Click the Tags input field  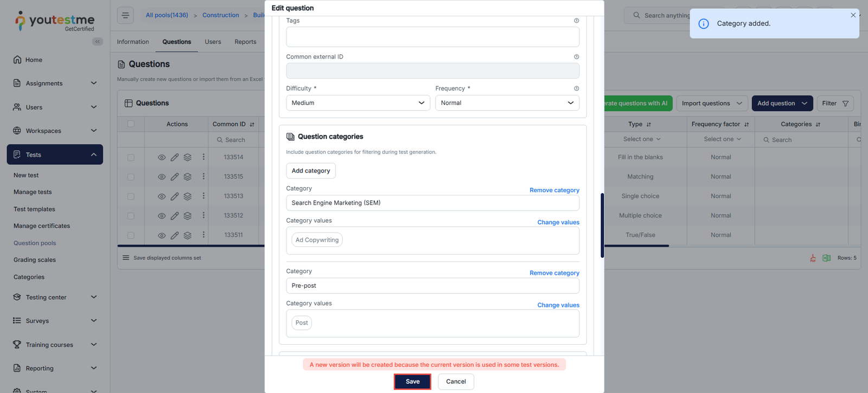(432, 37)
